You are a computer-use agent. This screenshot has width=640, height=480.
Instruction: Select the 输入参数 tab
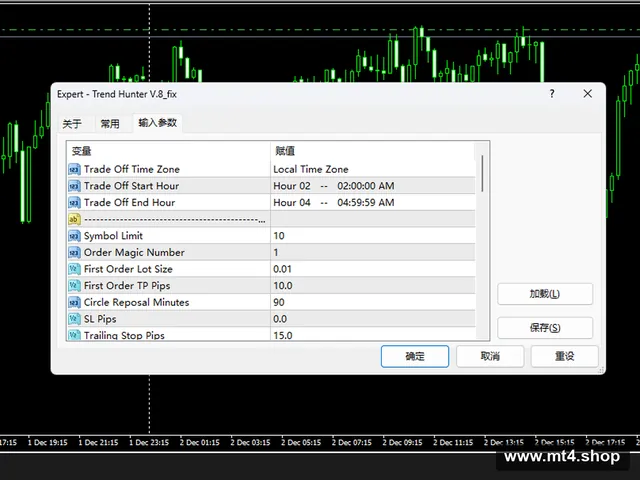tap(158, 123)
